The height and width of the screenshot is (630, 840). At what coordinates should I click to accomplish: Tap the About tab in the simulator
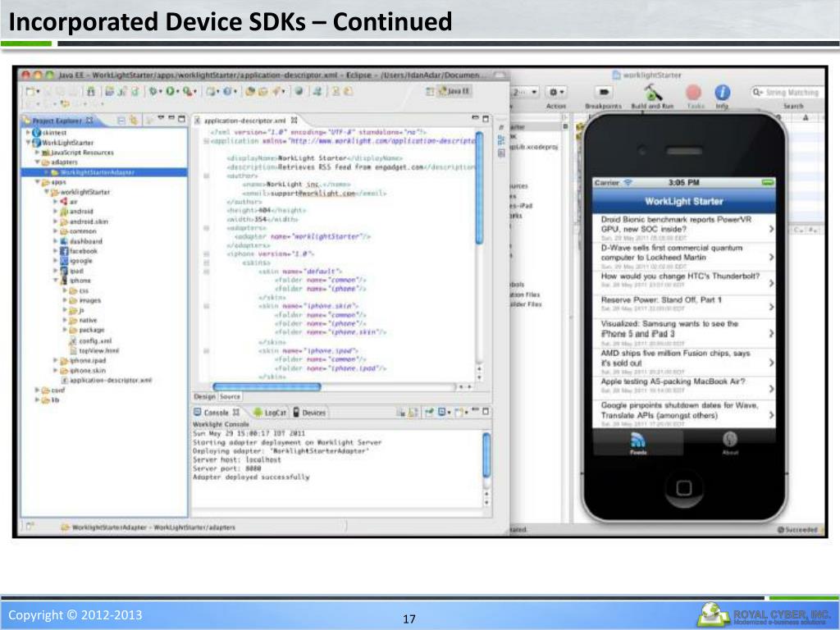tap(729, 442)
